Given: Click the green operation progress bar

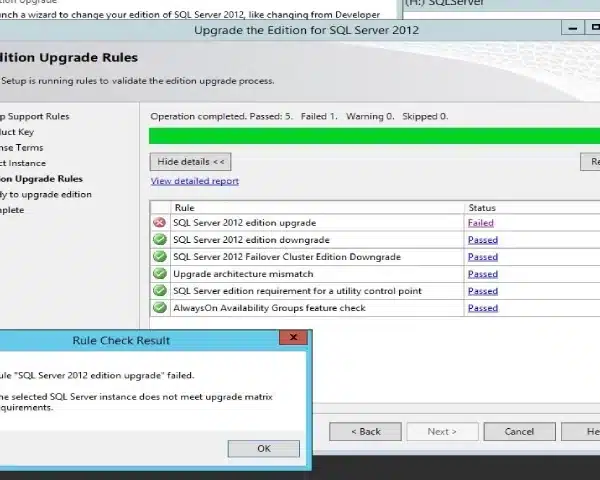Looking at the screenshot, I should pyautogui.click(x=370, y=135).
